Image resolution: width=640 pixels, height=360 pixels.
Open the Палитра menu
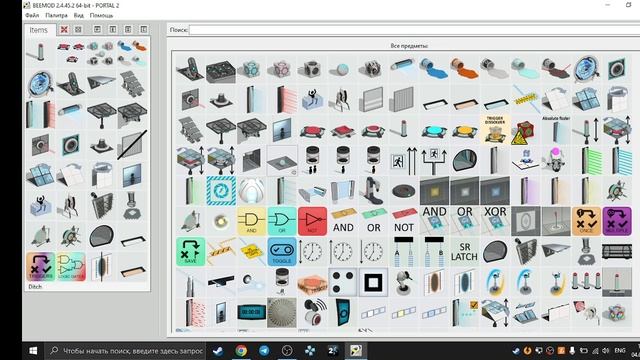[56, 16]
